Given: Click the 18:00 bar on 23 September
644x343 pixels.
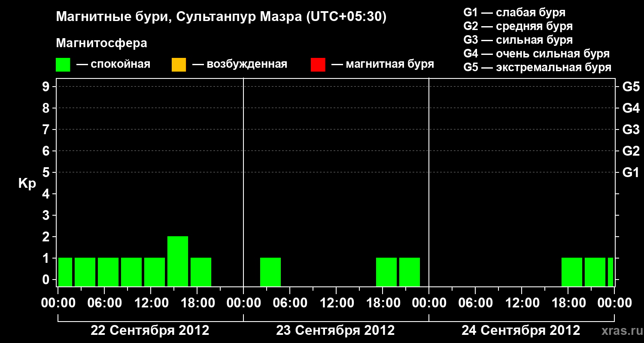Looking at the screenshot, I should 386,272.
